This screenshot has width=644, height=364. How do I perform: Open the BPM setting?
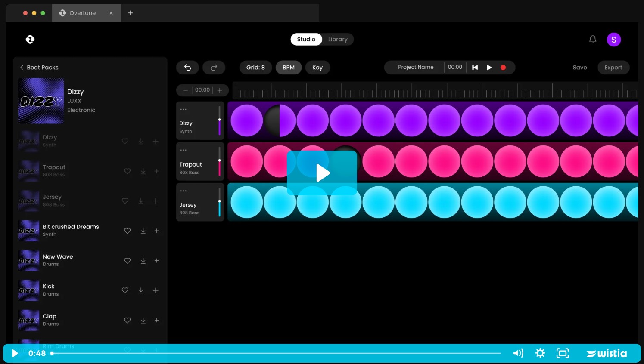tap(289, 68)
